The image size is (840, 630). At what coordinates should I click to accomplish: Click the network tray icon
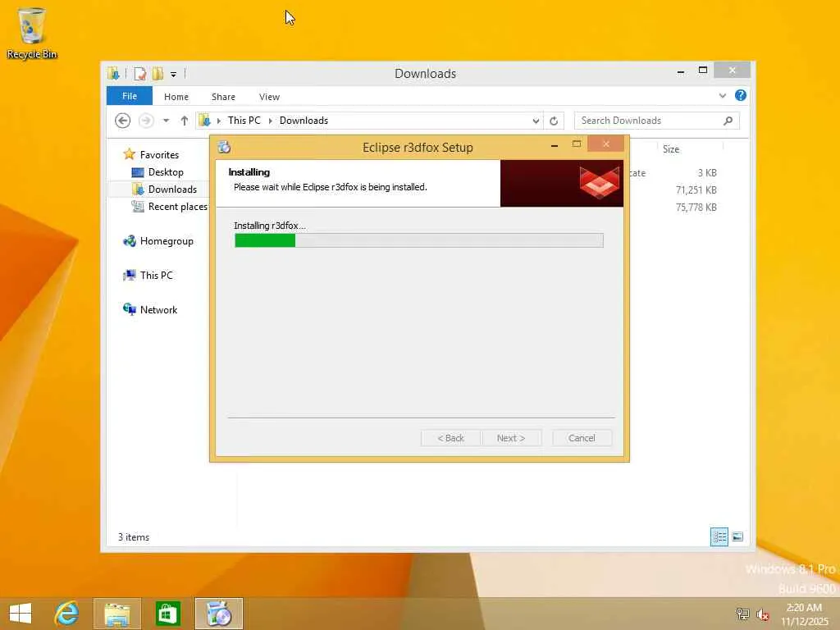click(x=743, y=614)
